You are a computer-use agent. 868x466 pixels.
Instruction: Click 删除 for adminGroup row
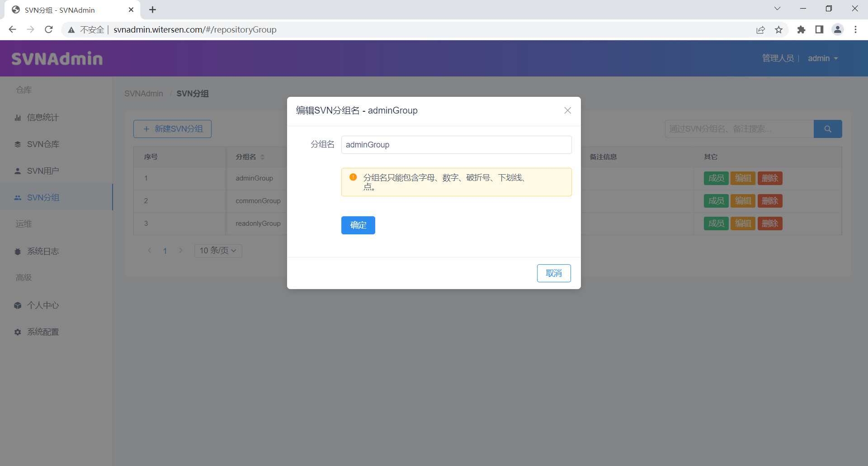(770, 178)
